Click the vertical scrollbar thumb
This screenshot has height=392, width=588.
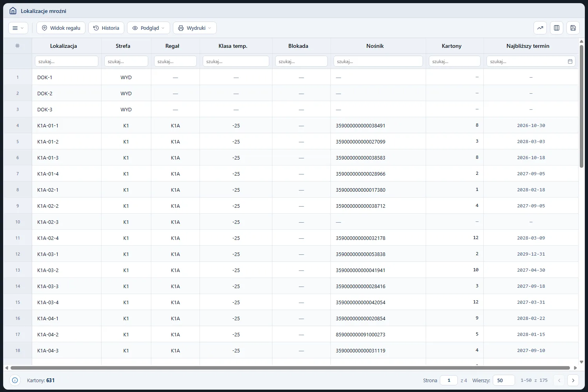pos(581,106)
